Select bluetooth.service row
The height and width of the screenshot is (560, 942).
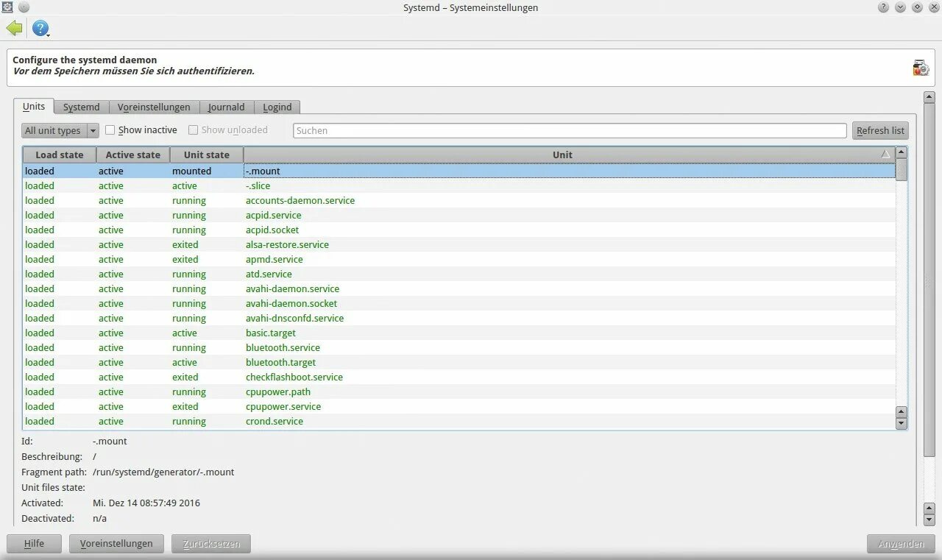coord(458,347)
